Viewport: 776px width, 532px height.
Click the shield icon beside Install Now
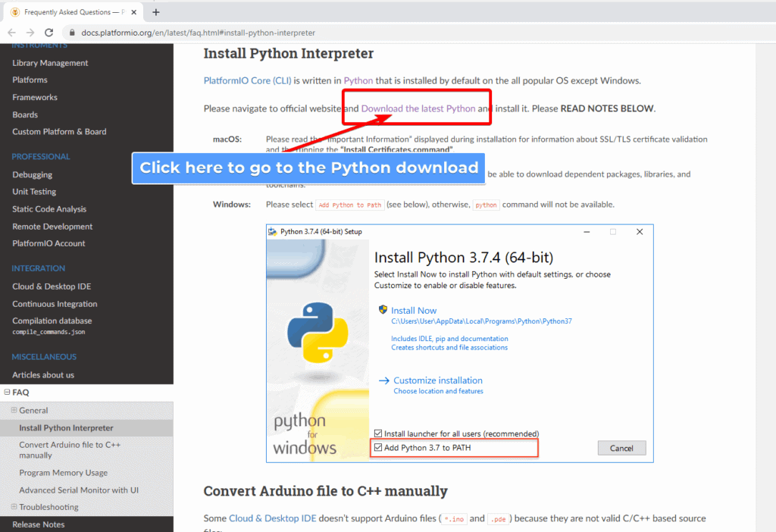383,310
